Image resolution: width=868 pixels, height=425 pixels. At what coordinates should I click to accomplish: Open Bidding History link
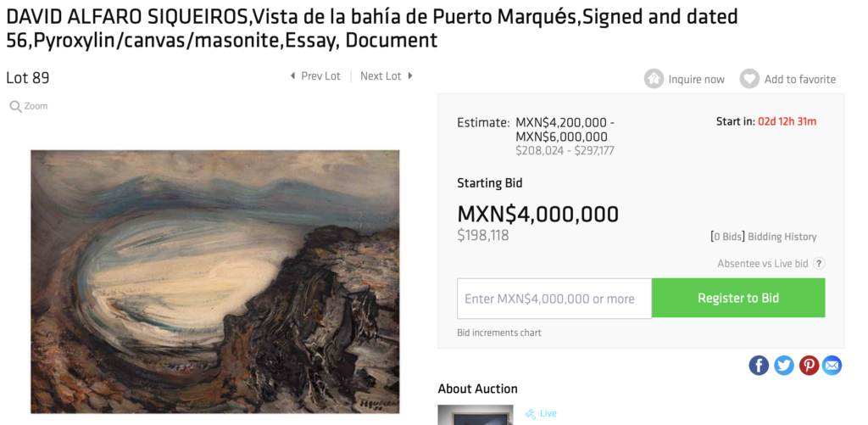coord(782,237)
